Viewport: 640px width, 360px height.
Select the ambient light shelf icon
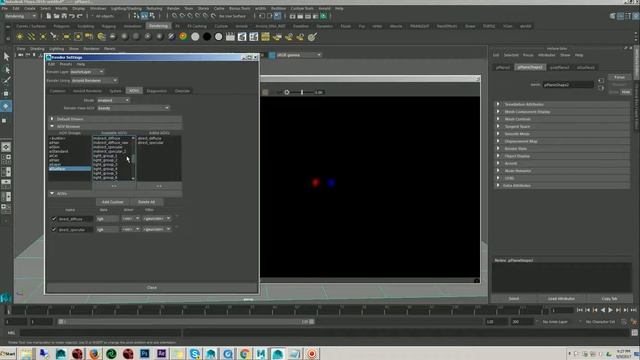[20, 37]
